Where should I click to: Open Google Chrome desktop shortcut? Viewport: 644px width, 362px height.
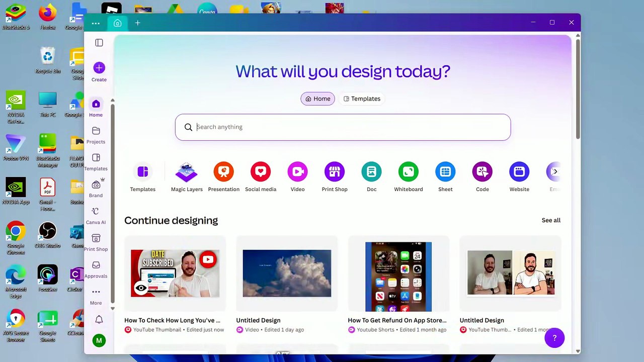coord(16,238)
